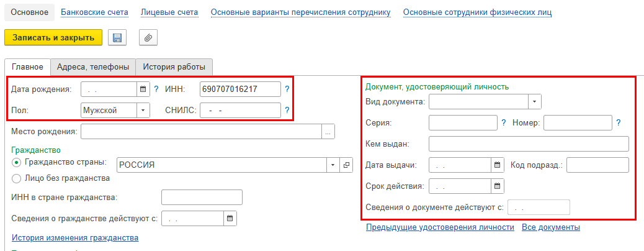The image size is (644, 251).
Task: Open calendar picker for Дата выдачи
Action: (497, 165)
